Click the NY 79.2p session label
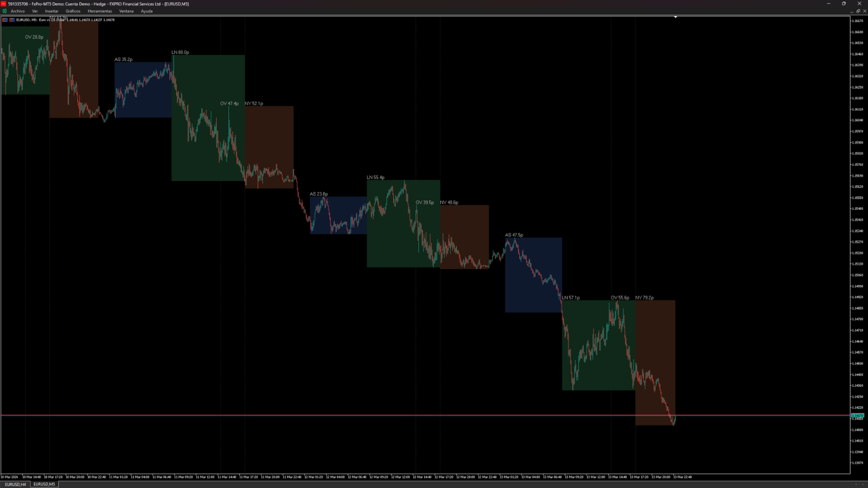 tap(644, 298)
